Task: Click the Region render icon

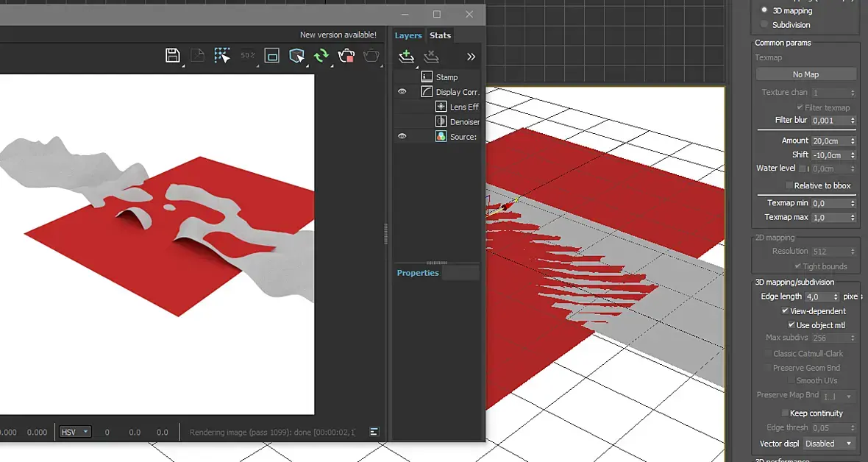Action: [271, 56]
